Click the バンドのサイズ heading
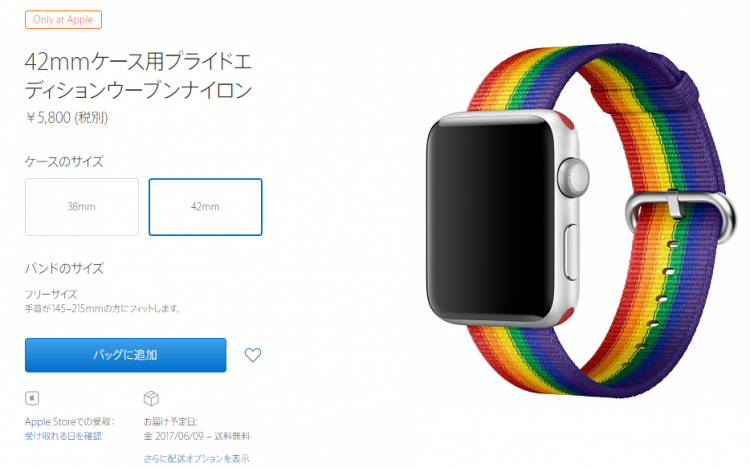Image resolution: width=750 pixels, height=468 pixels. pyautogui.click(x=64, y=268)
